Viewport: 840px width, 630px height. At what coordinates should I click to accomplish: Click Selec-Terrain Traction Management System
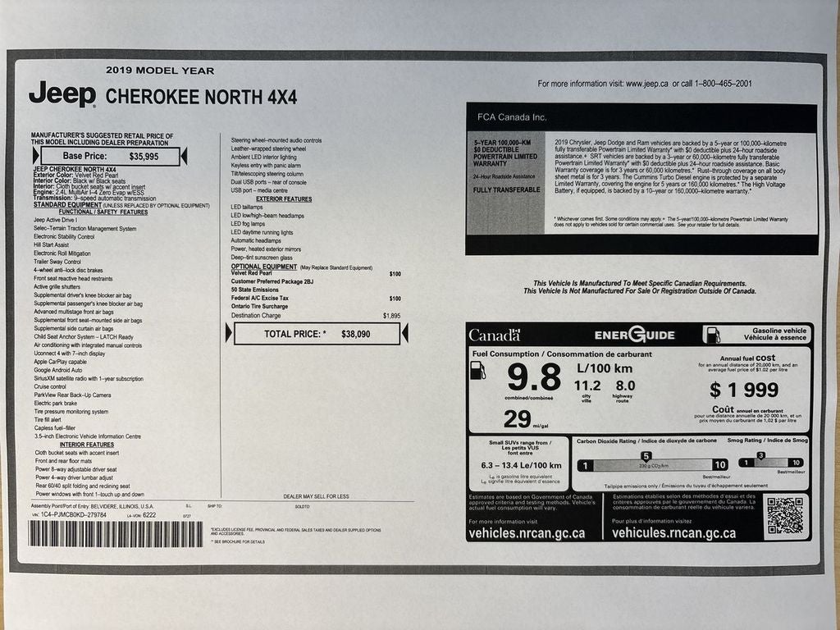click(x=84, y=228)
